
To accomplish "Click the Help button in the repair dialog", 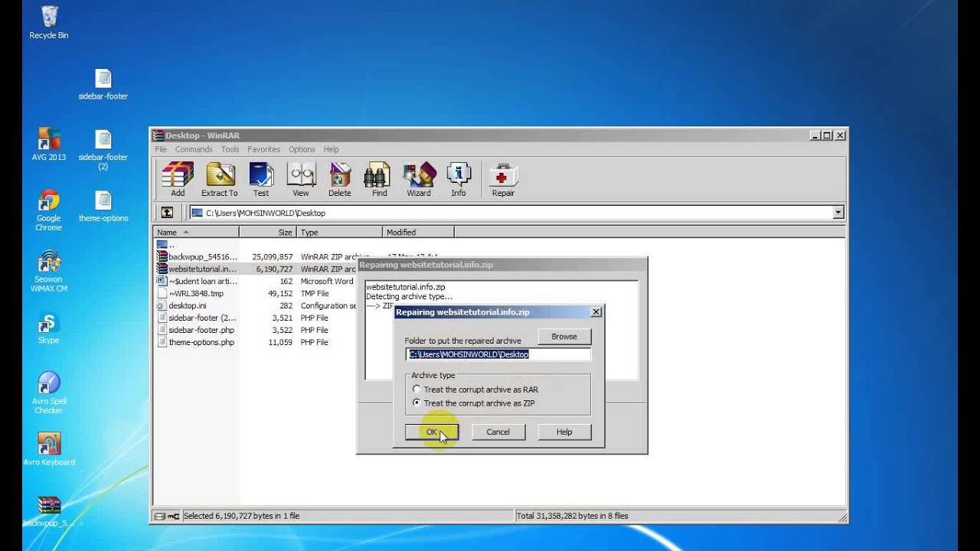I will (x=564, y=432).
